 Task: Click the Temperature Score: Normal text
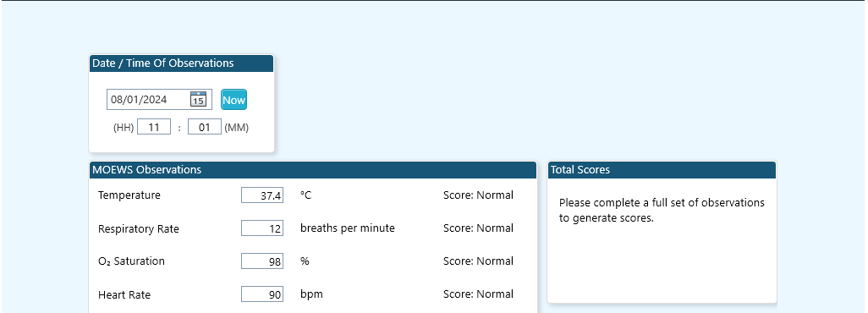pos(478,195)
